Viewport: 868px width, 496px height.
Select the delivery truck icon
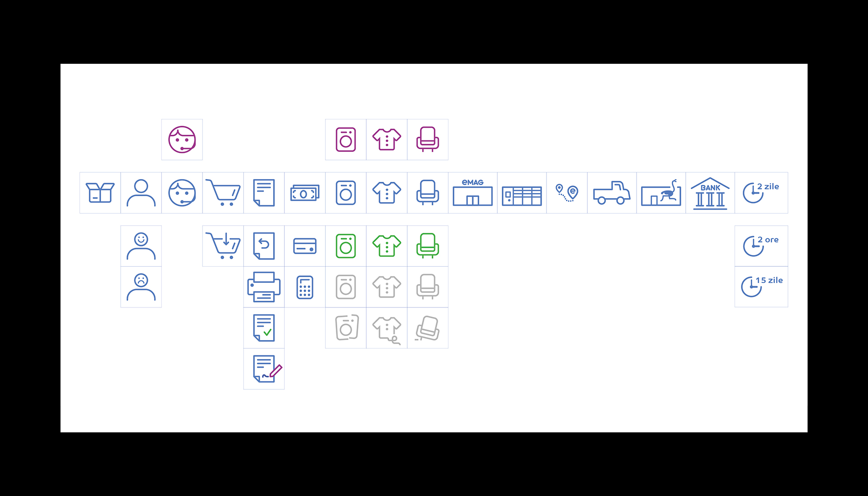(611, 193)
